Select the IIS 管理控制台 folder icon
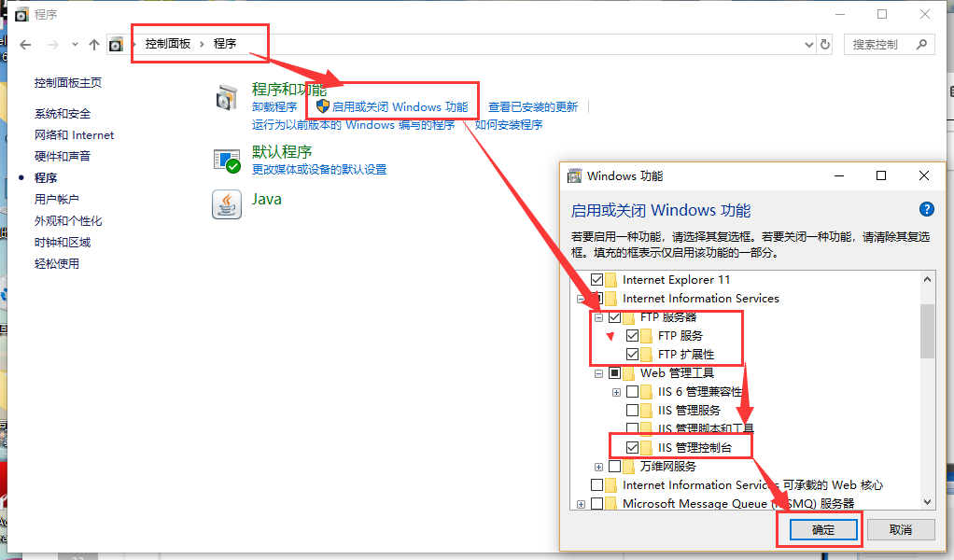 646,447
